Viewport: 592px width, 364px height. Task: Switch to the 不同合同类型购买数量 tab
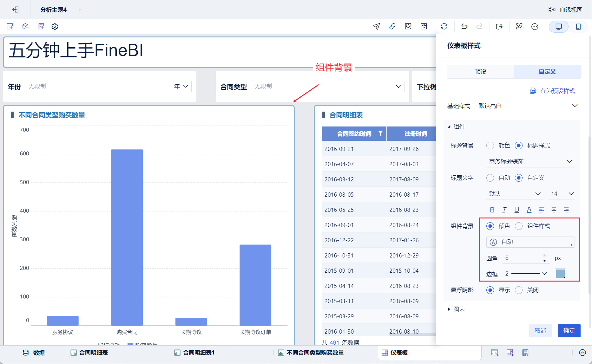coord(311,353)
